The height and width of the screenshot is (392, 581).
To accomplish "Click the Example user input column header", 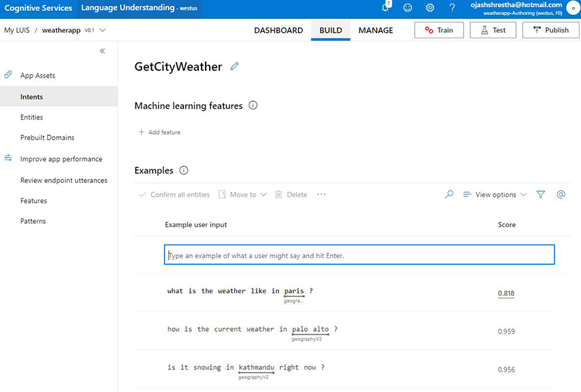I will pyautogui.click(x=195, y=225).
